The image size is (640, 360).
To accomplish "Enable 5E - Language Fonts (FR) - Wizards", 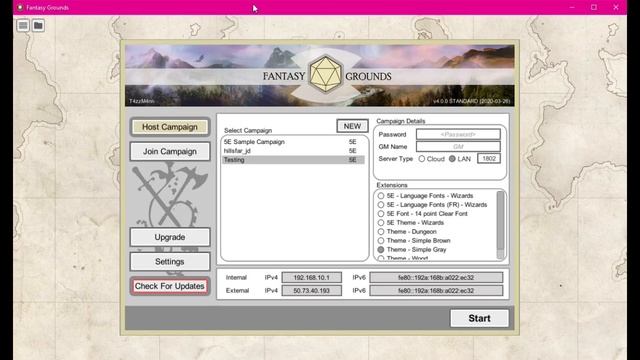I will [381, 205].
